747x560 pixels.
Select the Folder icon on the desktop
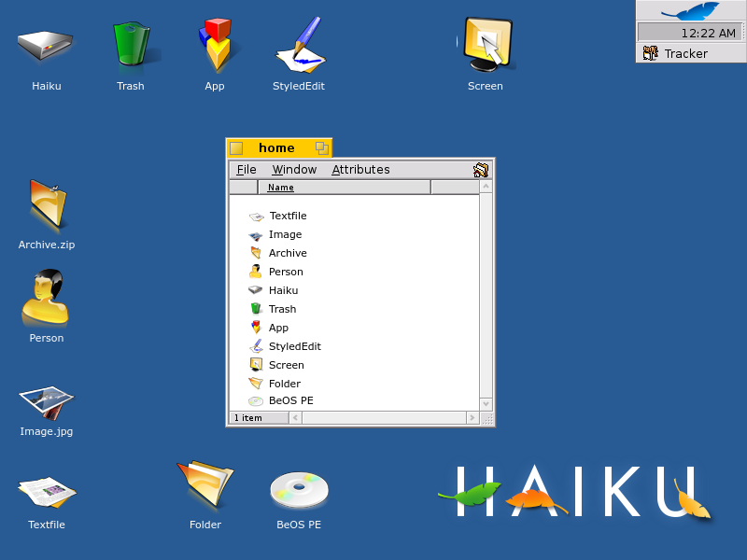pos(205,483)
